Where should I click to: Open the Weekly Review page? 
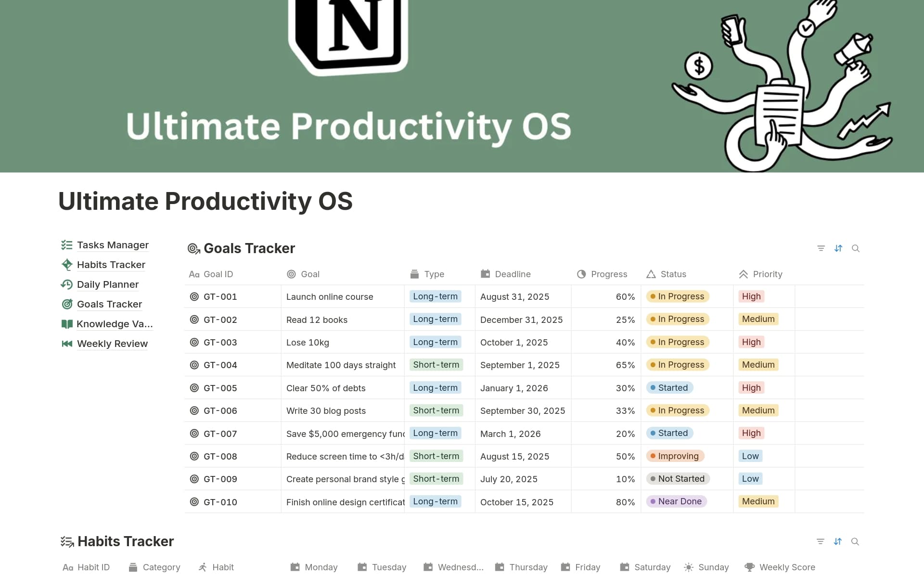click(112, 344)
